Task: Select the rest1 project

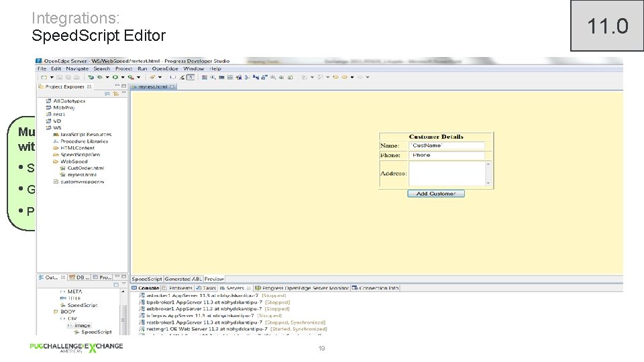Action: pyautogui.click(x=56, y=115)
